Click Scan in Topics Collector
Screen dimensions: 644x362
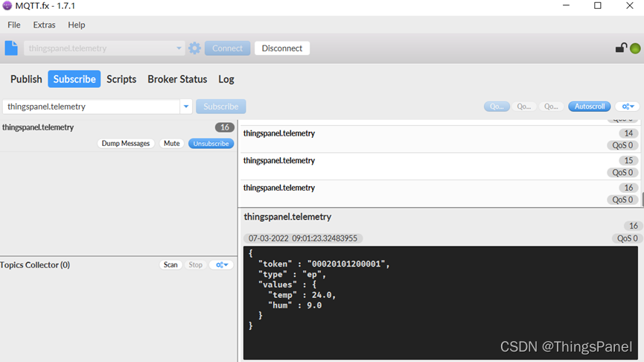pos(170,264)
